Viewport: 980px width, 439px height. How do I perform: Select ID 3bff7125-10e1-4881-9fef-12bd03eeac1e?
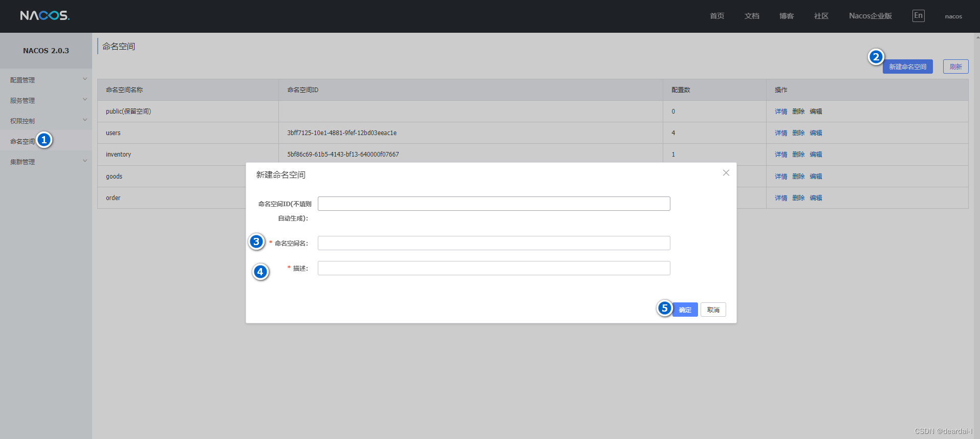342,133
